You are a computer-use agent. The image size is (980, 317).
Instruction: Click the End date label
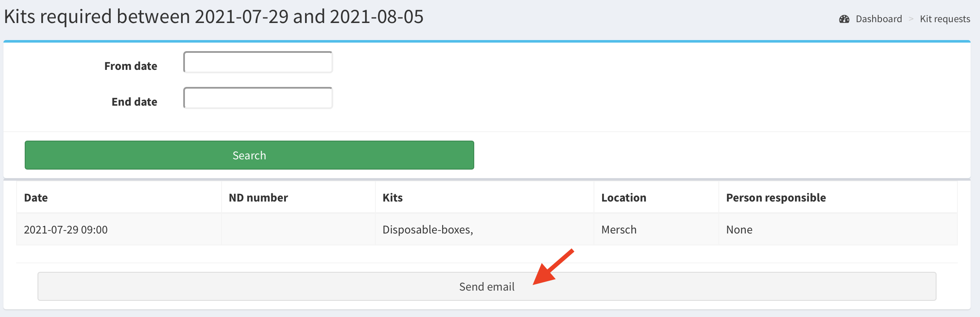(134, 102)
